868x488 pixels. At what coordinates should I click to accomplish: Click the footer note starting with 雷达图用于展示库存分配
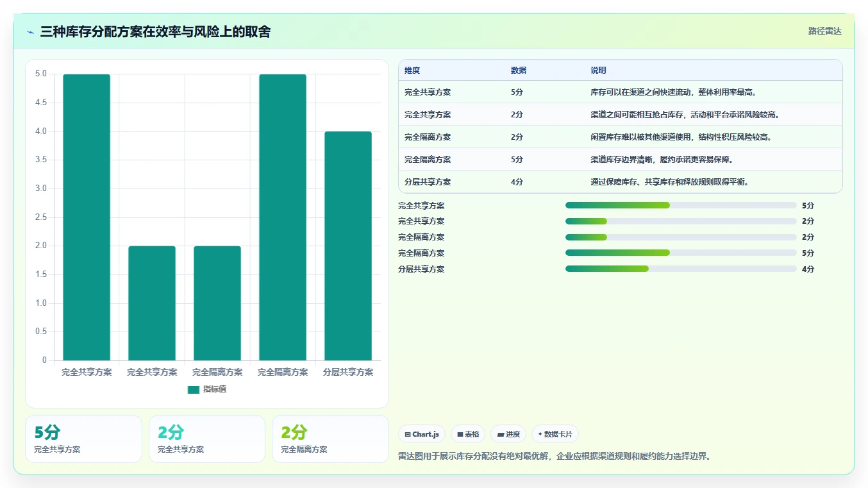click(x=555, y=457)
